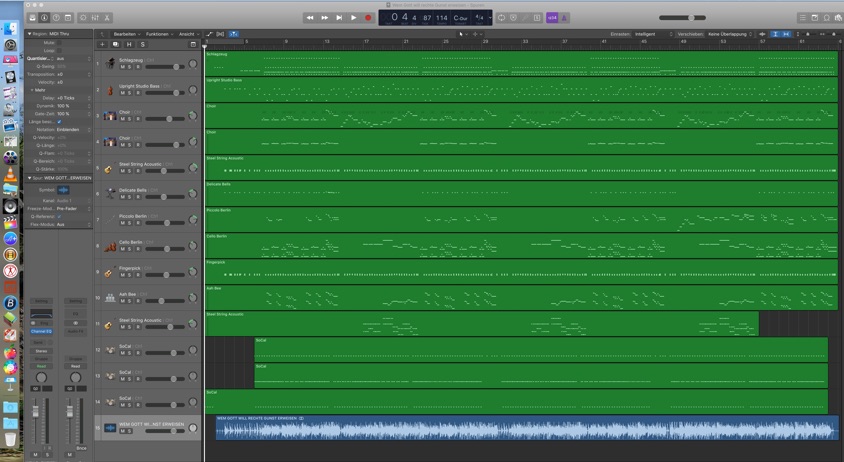Viewport: 844px width, 462px height.
Task: Adjust the Fingerpick track volume slider
Action: [x=164, y=275]
